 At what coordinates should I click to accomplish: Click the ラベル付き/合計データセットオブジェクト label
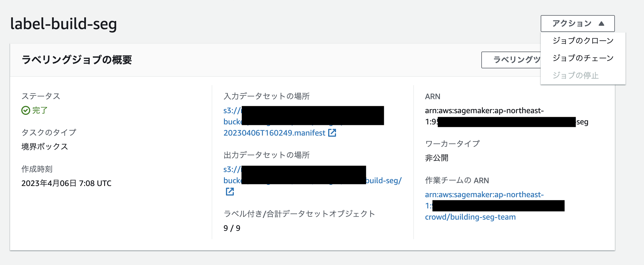point(299,214)
